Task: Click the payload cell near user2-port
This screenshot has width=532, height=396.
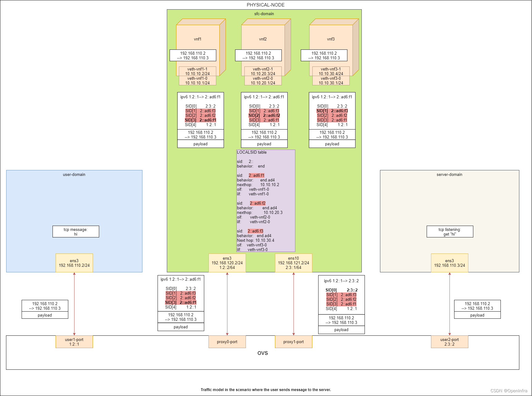Action: (477, 315)
